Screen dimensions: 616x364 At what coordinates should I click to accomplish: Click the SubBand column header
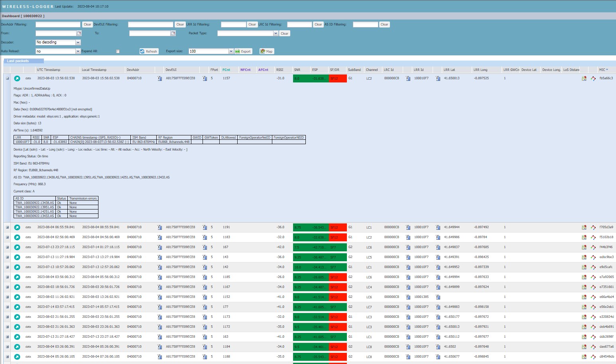coord(354,70)
